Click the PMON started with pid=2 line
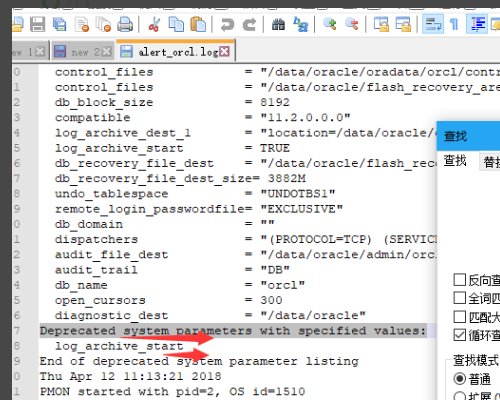The width and height of the screenshot is (500, 400). click(x=172, y=392)
